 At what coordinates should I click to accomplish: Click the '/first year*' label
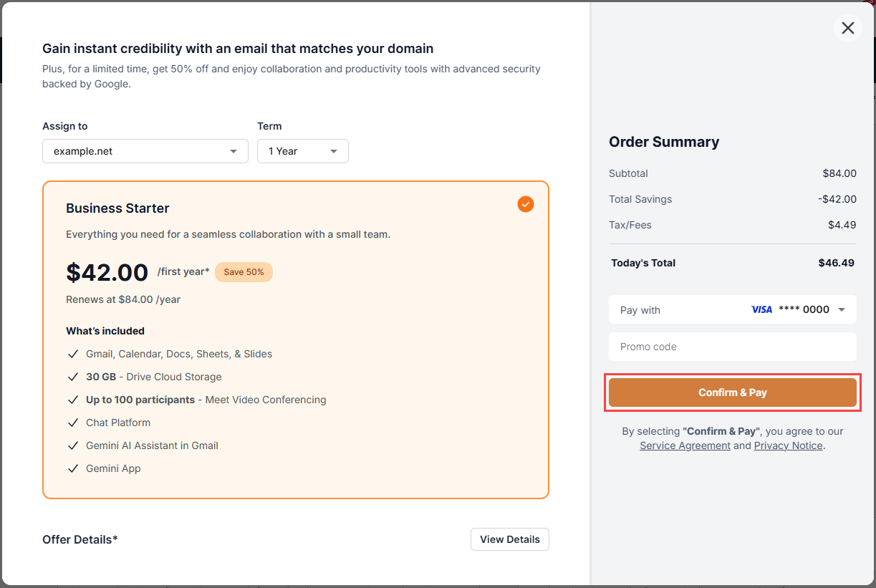click(x=183, y=271)
